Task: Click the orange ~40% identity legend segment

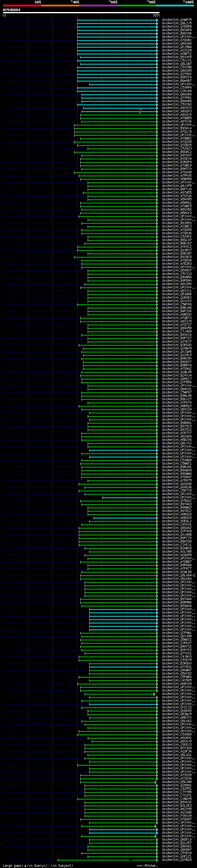Action: tap(60, 6)
